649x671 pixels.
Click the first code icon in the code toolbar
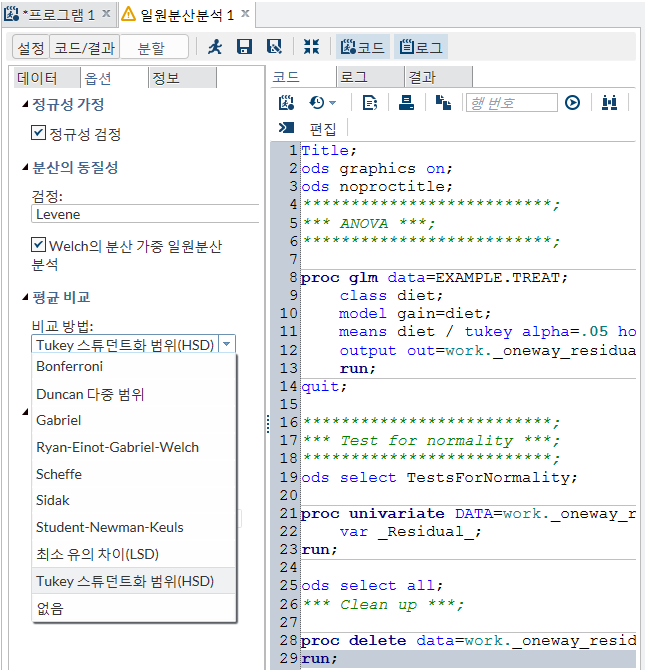[286, 103]
